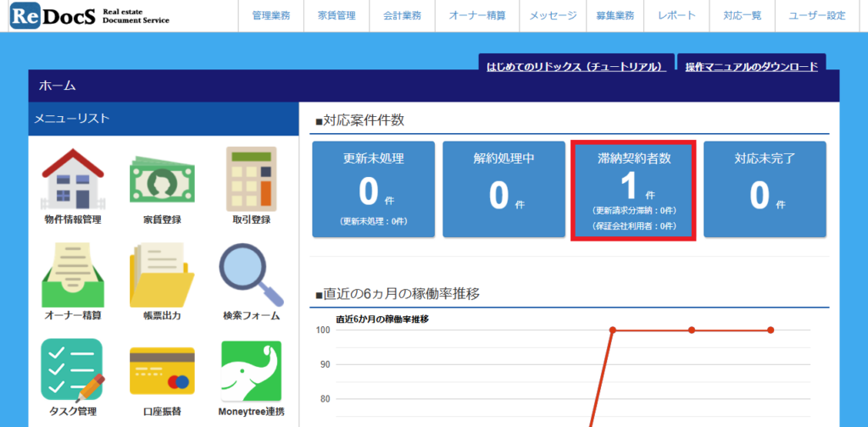
Task: Click the 80 axis label on chart
Action: click(x=325, y=399)
